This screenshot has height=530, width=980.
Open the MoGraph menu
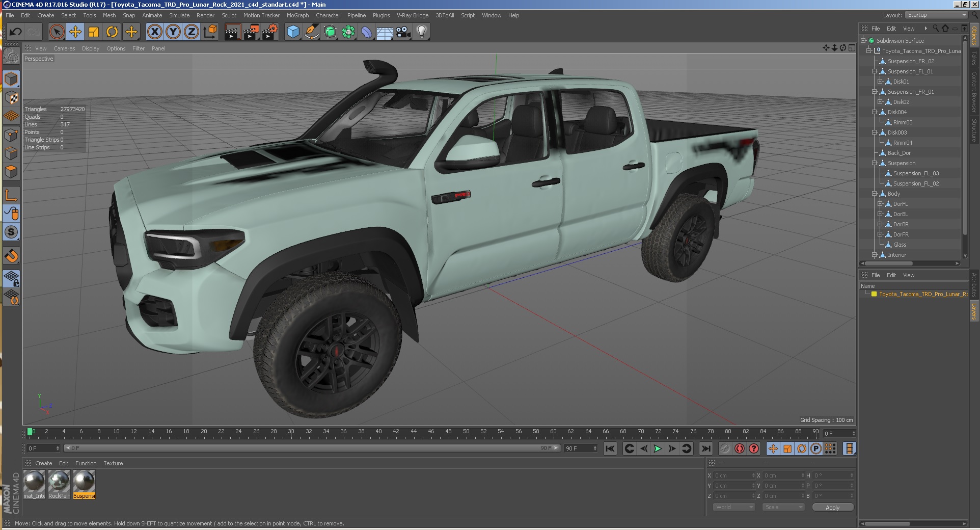[x=297, y=15]
